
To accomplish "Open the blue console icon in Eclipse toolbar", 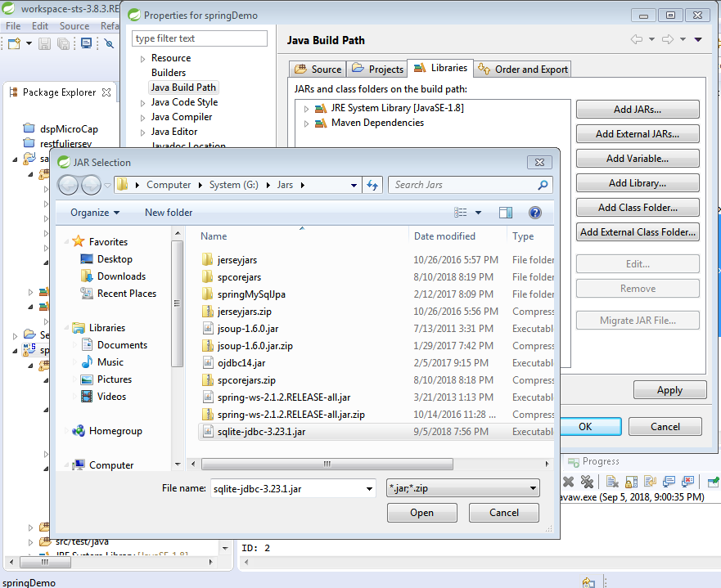I will [x=85, y=43].
